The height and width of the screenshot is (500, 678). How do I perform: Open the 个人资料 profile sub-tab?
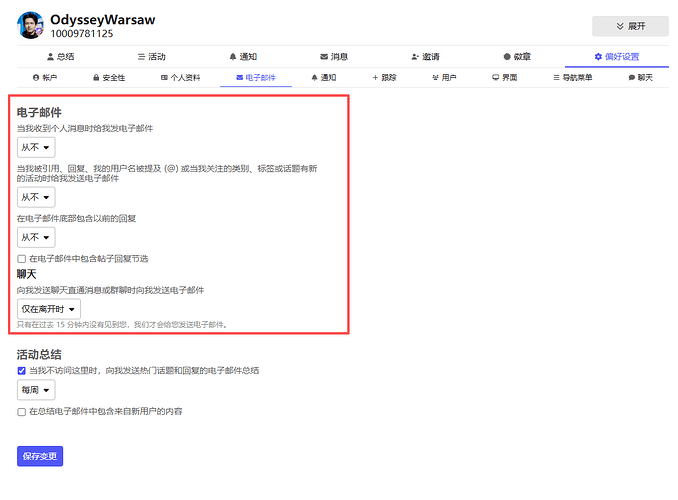tap(180, 77)
